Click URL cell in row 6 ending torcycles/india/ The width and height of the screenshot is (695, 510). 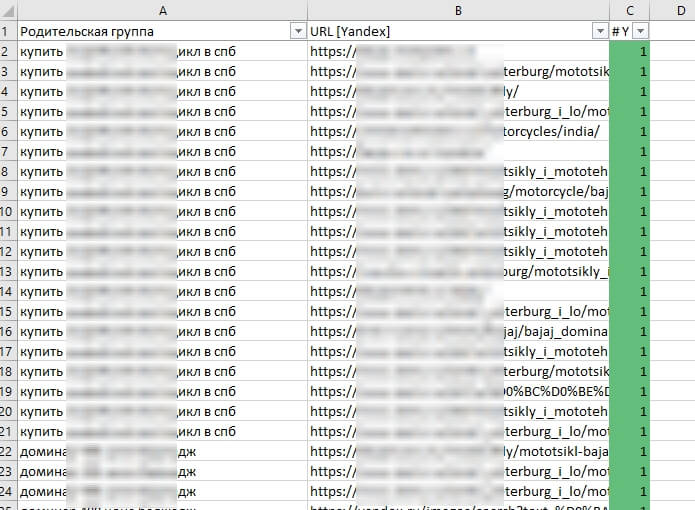coord(458,132)
